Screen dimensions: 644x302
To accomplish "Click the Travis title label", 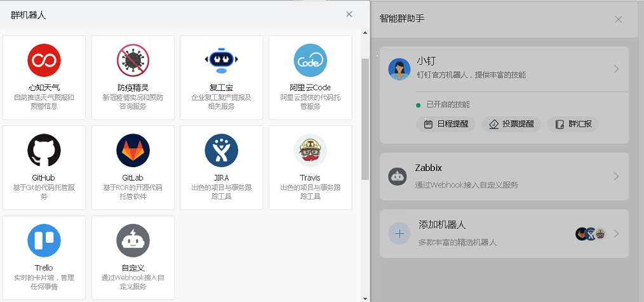I will click(x=310, y=178).
